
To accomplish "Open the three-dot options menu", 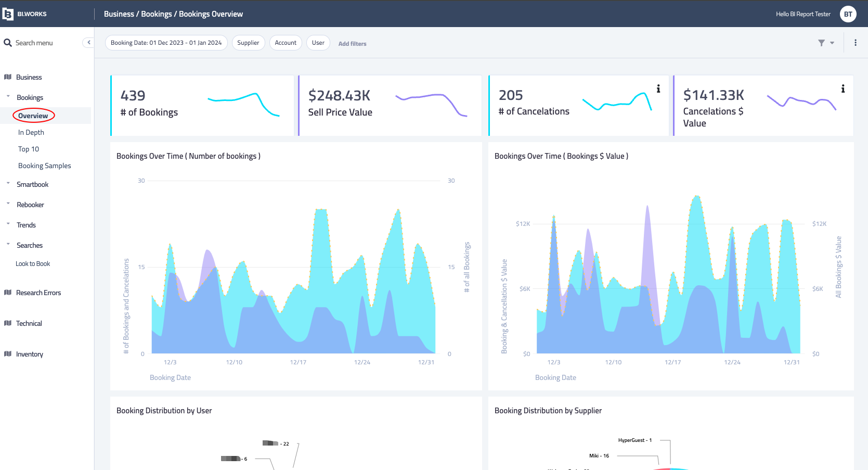I will pyautogui.click(x=856, y=43).
